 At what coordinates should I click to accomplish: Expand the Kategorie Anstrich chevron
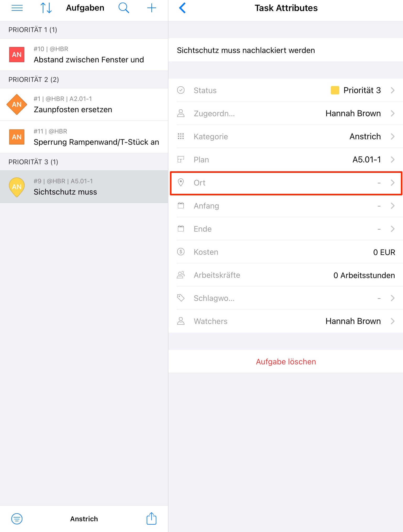pos(393,136)
